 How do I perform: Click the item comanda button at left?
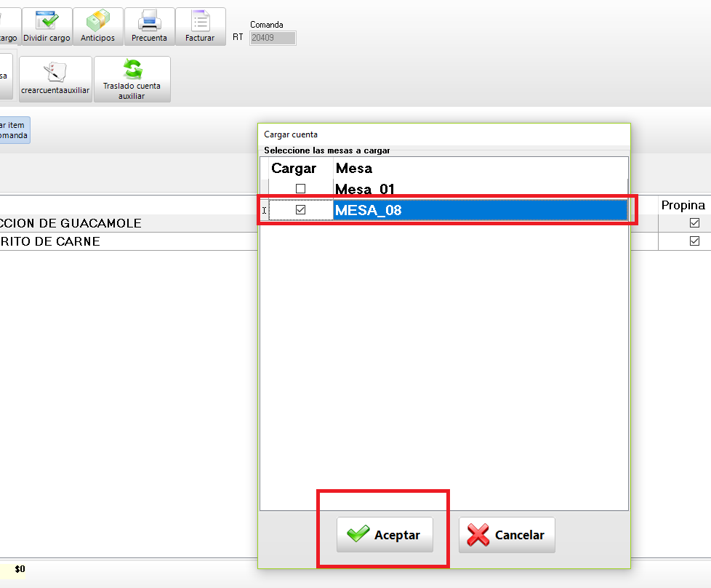14,130
